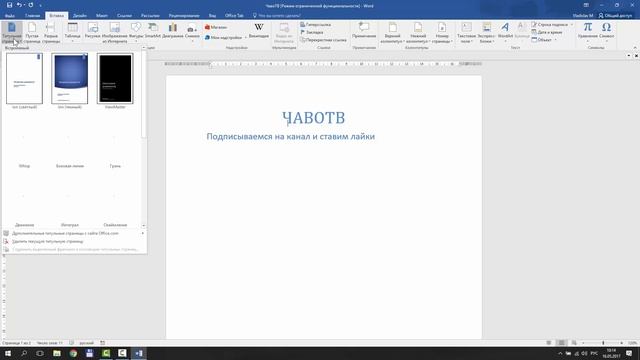
Task: Click the Википедия add-in icon
Action: [259, 31]
